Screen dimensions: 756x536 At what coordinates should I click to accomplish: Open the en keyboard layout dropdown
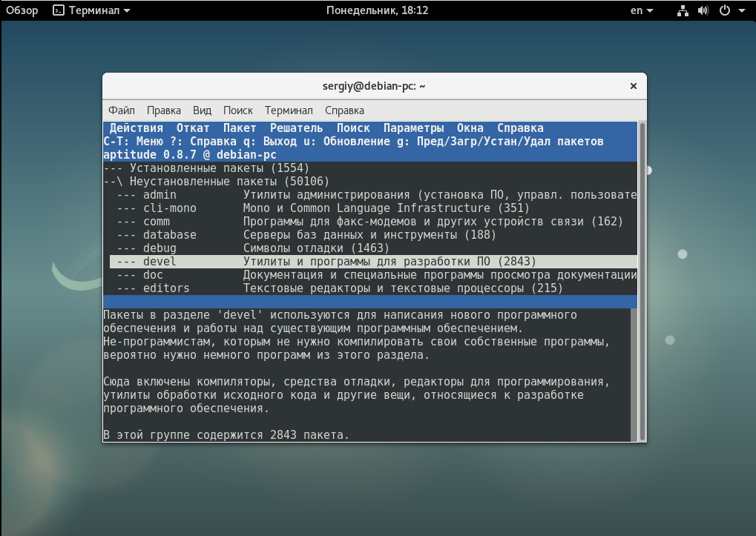click(642, 10)
